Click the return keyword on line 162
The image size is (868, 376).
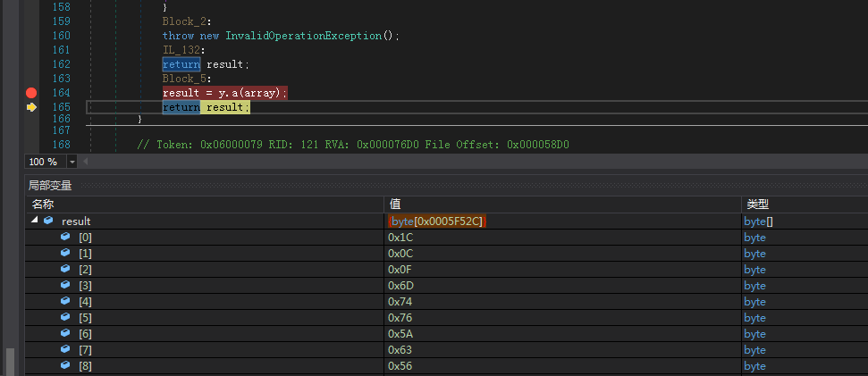(181, 64)
